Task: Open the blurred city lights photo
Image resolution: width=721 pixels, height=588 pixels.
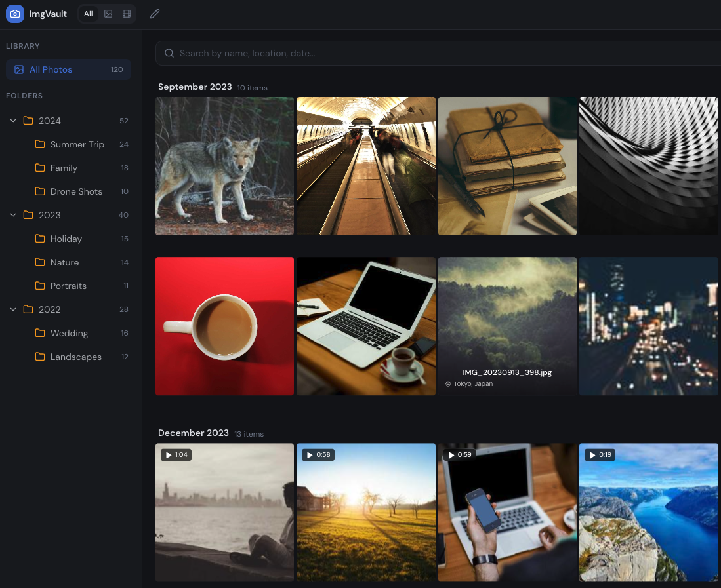Action: [649, 326]
